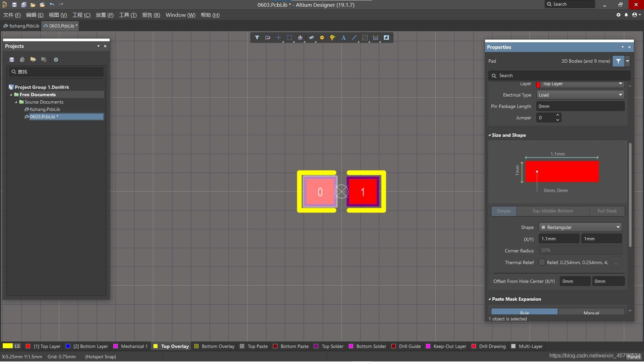Increase the Jumper value stepper
This screenshot has width=644, height=362.
[557, 115]
